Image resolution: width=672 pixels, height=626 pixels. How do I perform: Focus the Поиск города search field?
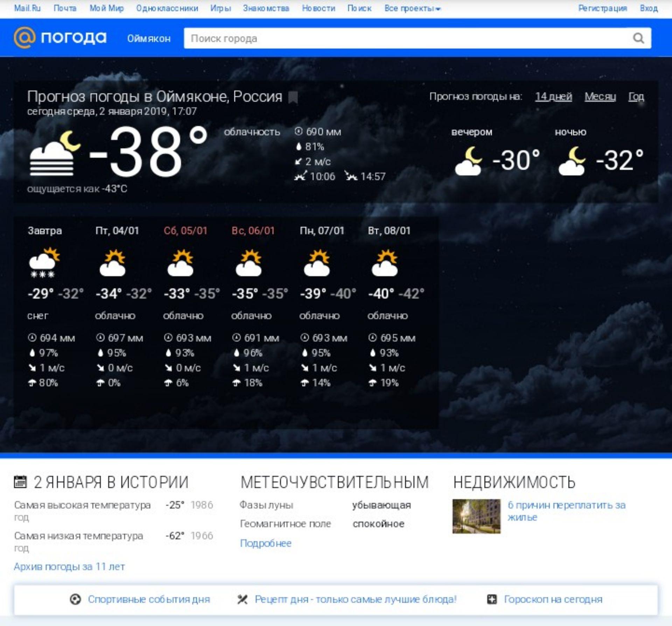tap(406, 38)
